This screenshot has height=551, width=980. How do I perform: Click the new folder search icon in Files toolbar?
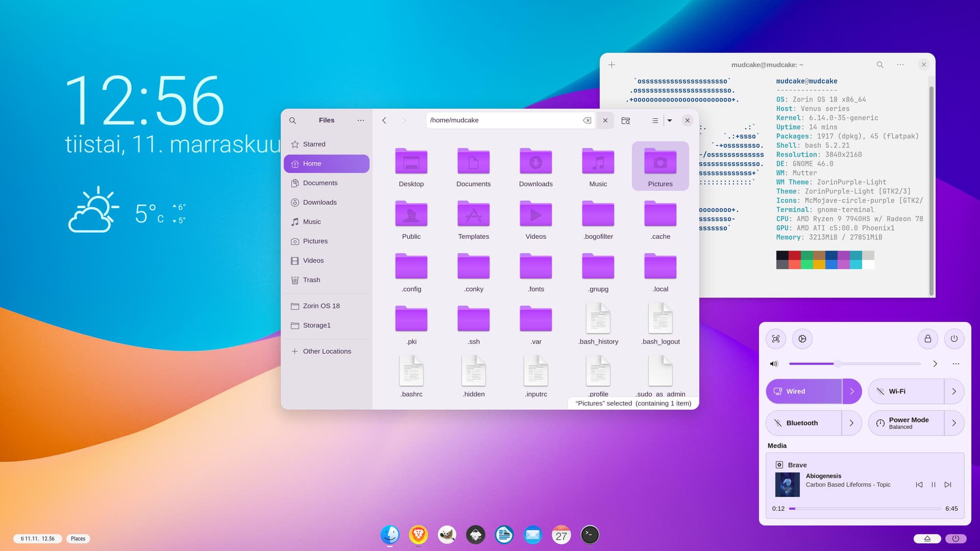625,120
